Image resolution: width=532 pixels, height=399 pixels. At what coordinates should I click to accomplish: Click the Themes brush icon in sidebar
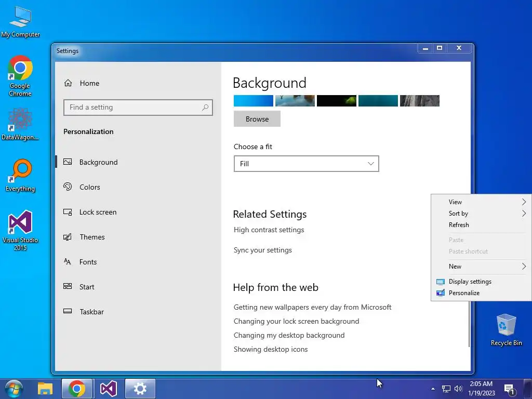pyautogui.click(x=68, y=237)
